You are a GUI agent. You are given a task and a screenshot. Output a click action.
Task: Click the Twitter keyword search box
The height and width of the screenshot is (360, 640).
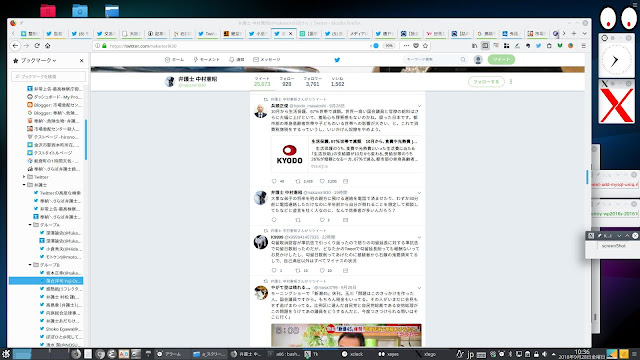tap(435, 60)
